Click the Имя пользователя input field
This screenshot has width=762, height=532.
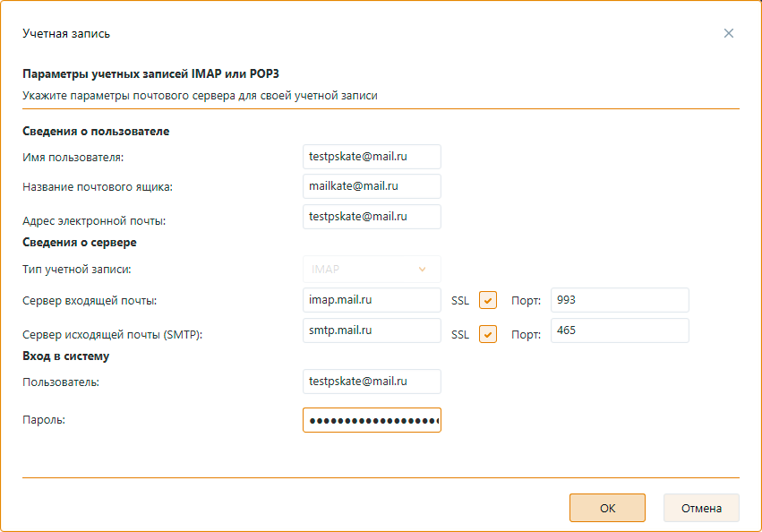point(372,156)
